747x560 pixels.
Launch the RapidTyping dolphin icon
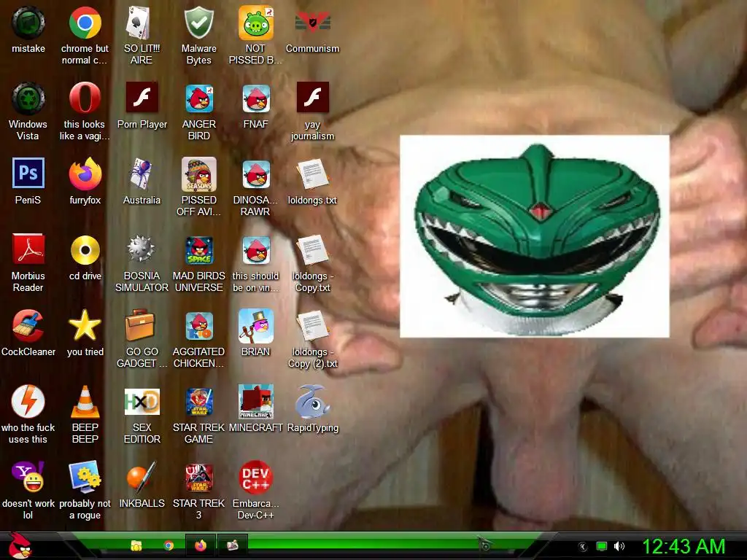[x=312, y=402]
